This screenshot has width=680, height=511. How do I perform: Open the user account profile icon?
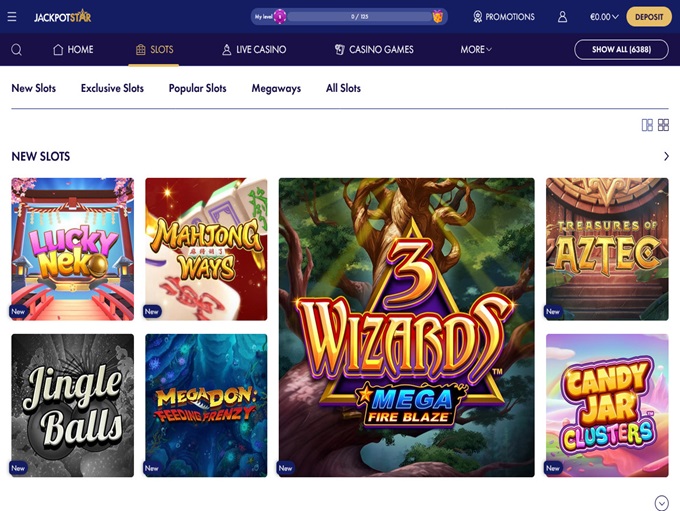tap(562, 17)
